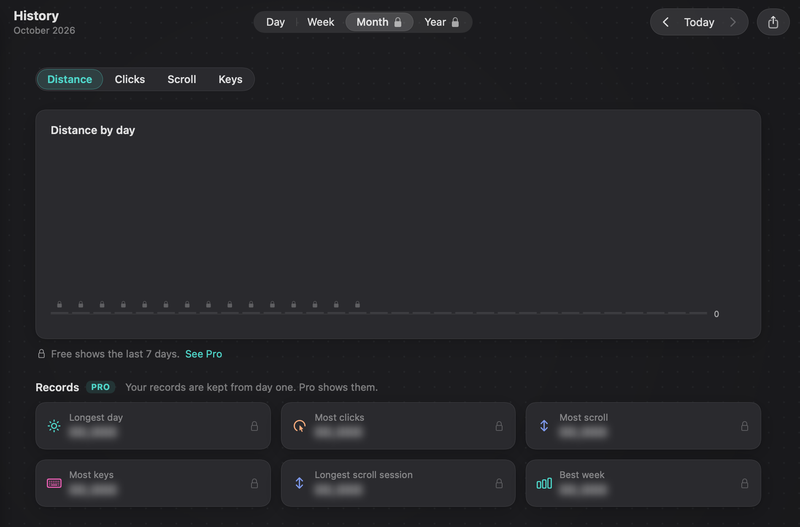Select the Distance metric tab

point(70,79)
